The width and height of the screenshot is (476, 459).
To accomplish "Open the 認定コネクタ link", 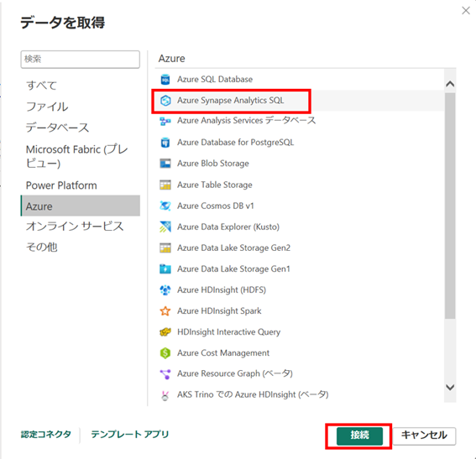I will coord(46,435).
